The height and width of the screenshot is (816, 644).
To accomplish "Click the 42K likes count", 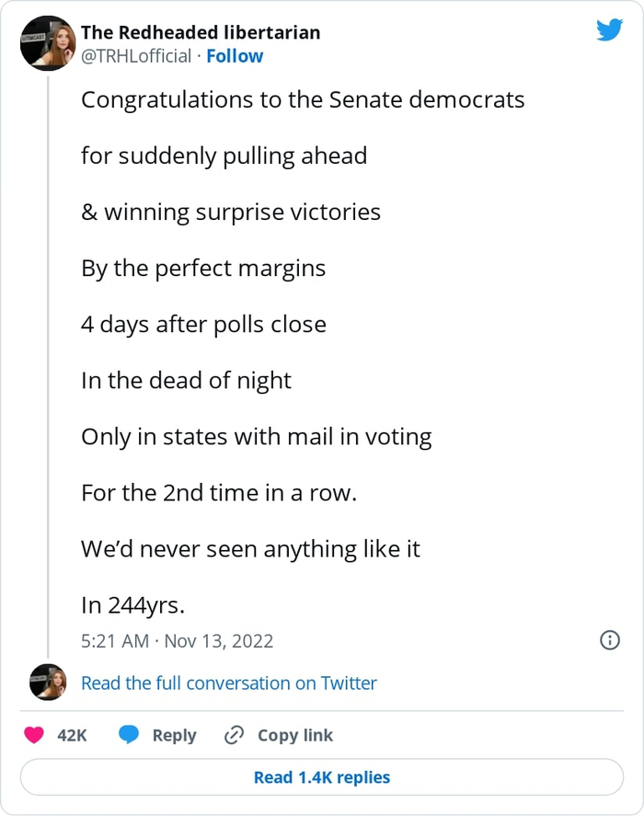I will [x=72, y=735].
